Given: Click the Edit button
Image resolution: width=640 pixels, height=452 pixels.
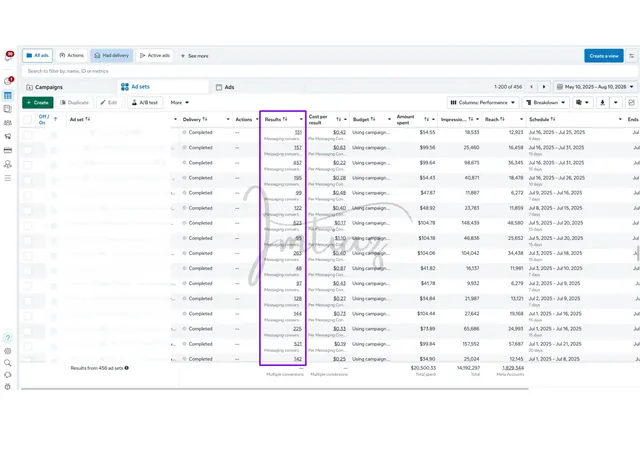Looking at the screenshot, I should 109,102.
